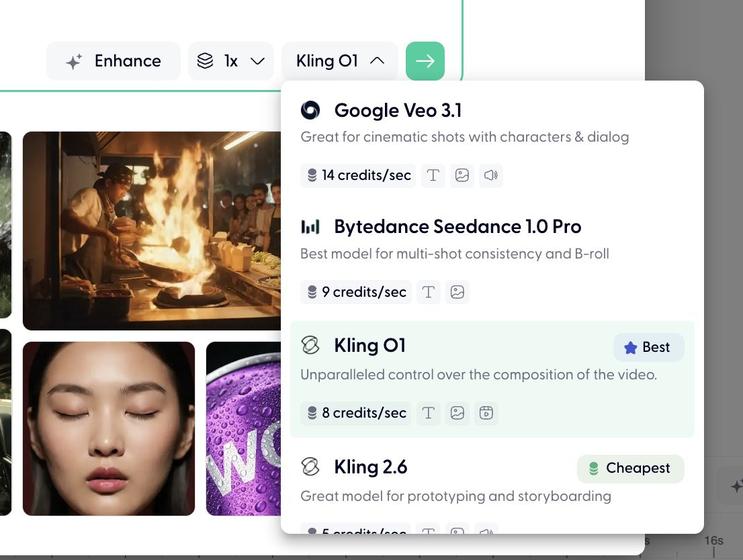
Task: Click the Kling O1 logo icon in list
Action: pyautogui.click(x=310, y=345)
